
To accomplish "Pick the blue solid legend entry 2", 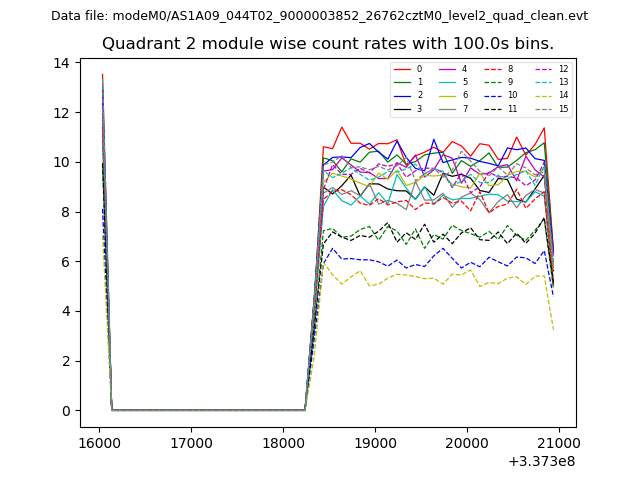I will click(x=408, y=95).
